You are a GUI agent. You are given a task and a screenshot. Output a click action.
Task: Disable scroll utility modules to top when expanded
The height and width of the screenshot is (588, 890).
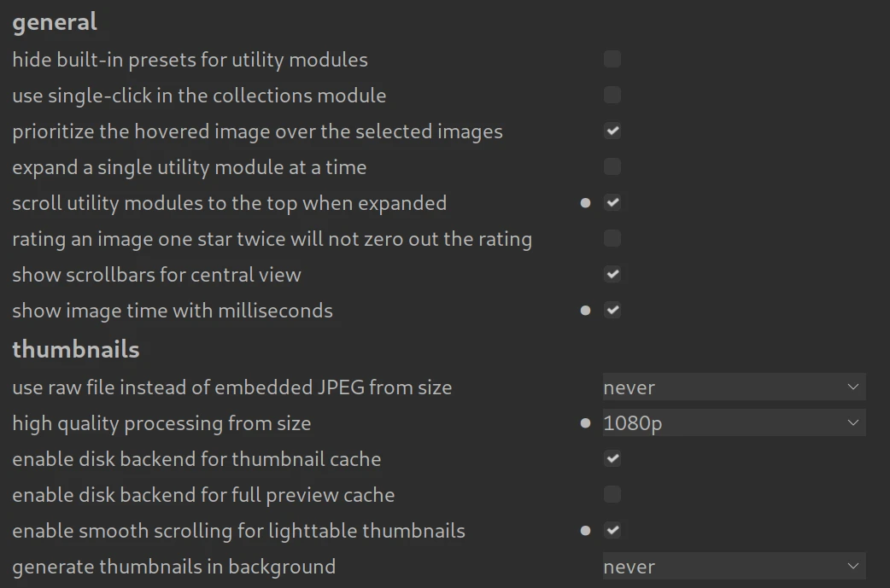[612, 203]
